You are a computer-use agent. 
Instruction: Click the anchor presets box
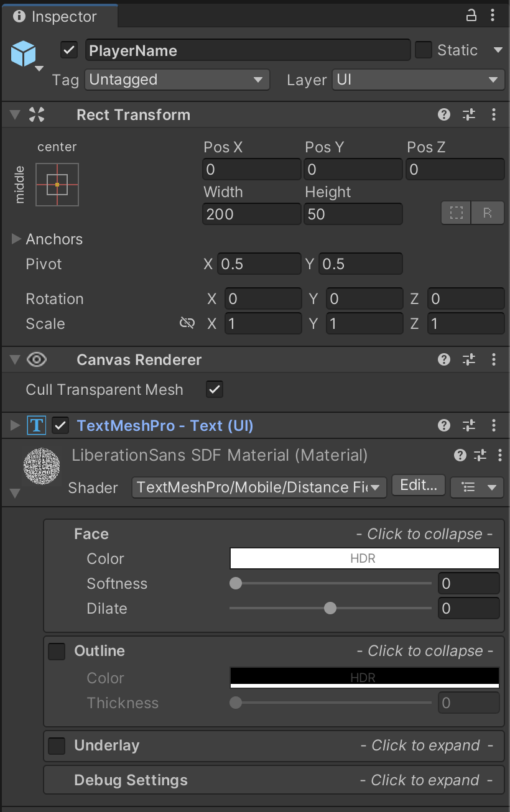[57, 185]
